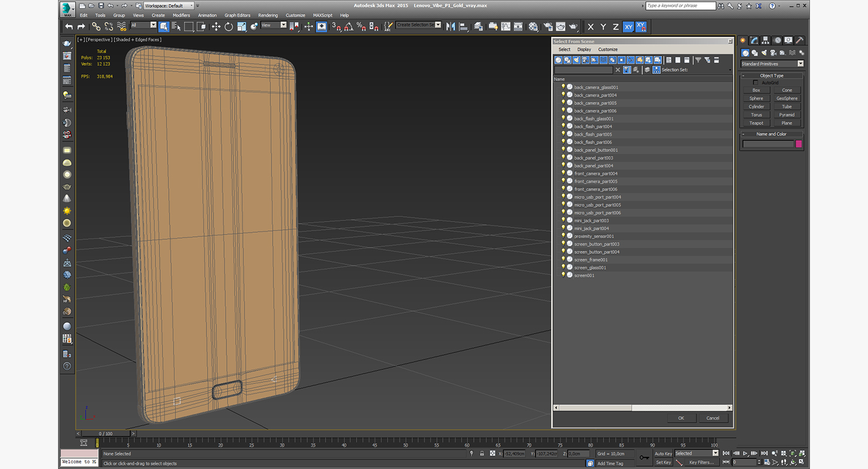Image resolution: width=868 pixels, height=469 pixels.
Task: Open the reference coordinate View dropdown
Action: pyautogui.click(x=273, y=25)
